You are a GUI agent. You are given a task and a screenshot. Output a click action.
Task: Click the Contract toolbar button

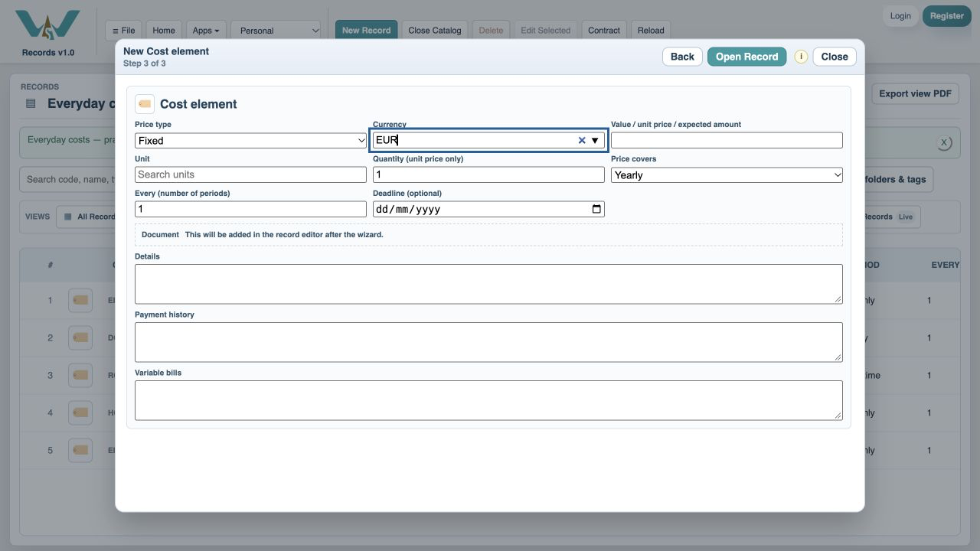[x=604, y=31]
